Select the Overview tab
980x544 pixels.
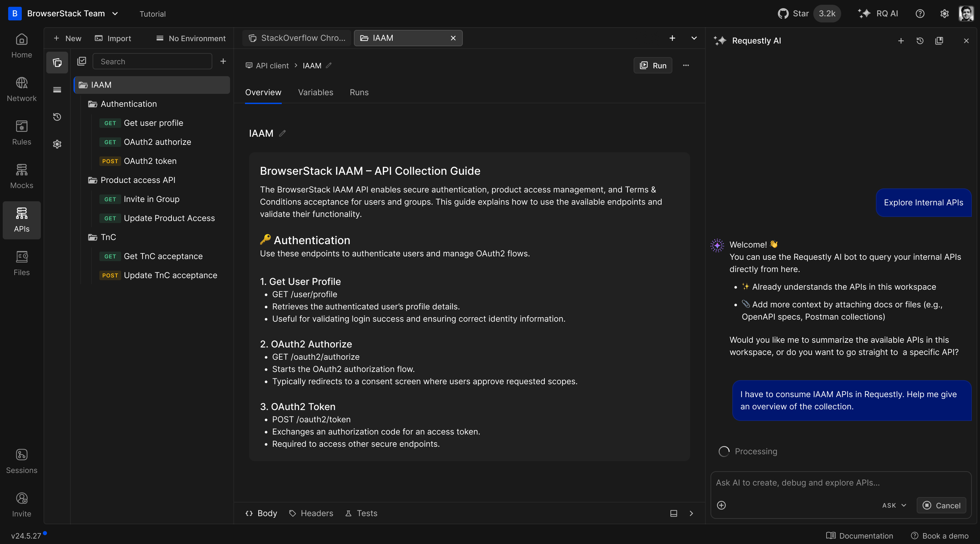263,92
